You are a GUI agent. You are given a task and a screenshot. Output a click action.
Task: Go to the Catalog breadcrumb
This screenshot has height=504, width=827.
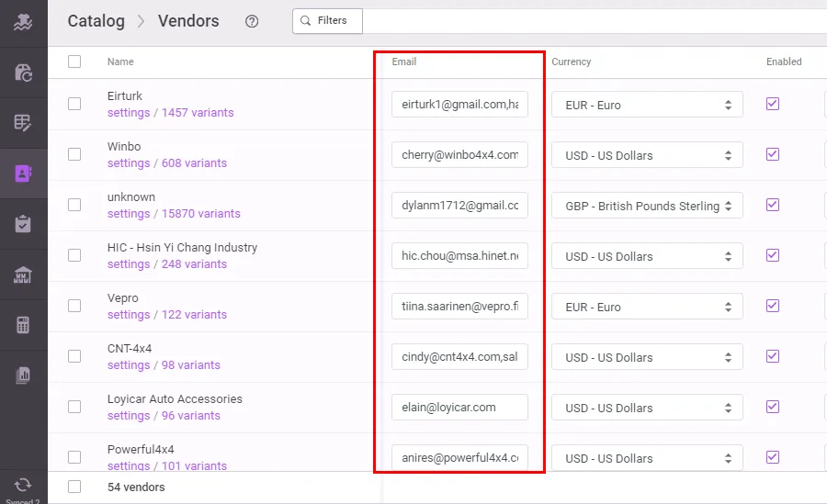tap(96, 21)
